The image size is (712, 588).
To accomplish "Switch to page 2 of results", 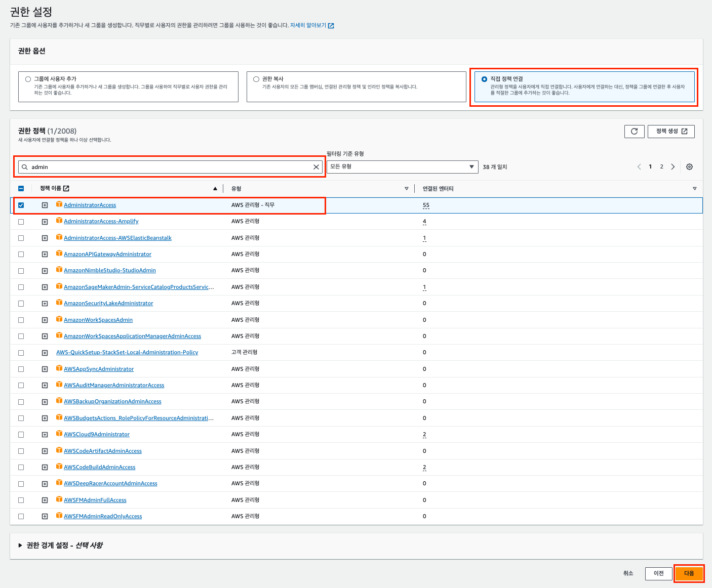I will pos(661,167).
